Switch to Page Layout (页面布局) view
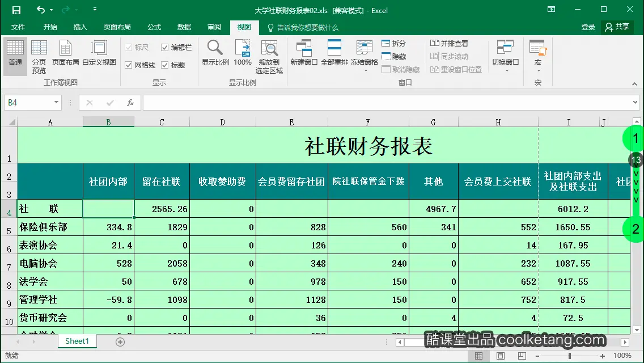The image size is (644, 363). [x=65, y=53]
